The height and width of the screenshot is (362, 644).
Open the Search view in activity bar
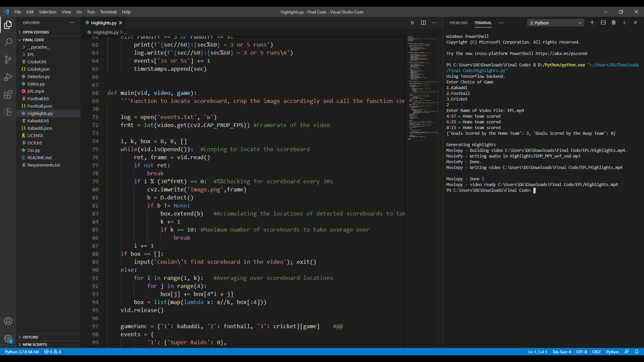(8, 42)
